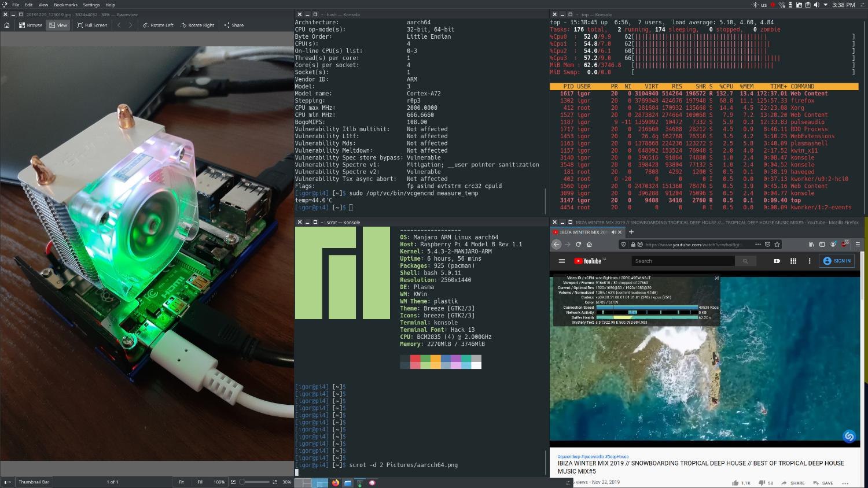The height and width of the screenshot is (488, 868).
Task: Open the Bookmarks menu
Action: (65, 5)
